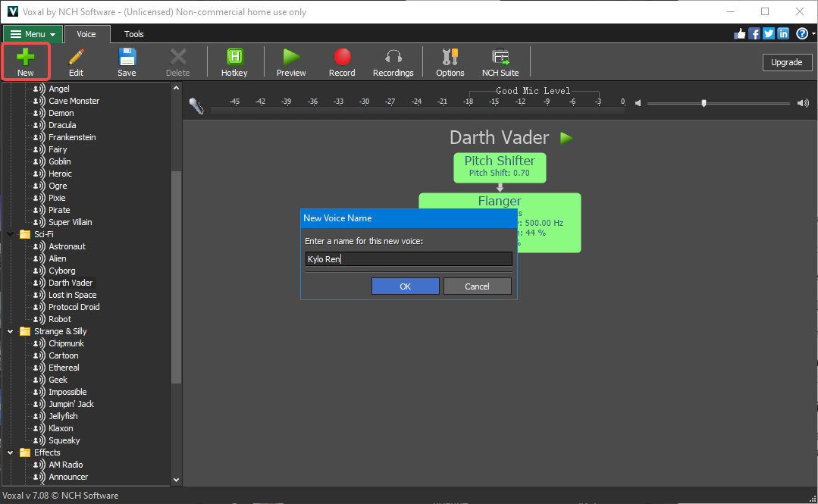Select the Ethereal voice
The width and height of the screenshot is (818, 504).
click(x=64, y=368)
